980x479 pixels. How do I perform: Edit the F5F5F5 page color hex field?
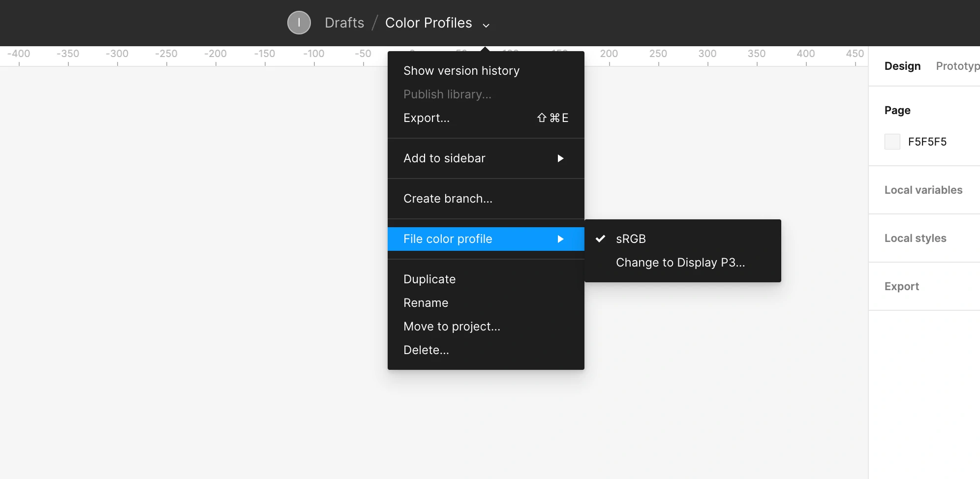coord(927,142)
